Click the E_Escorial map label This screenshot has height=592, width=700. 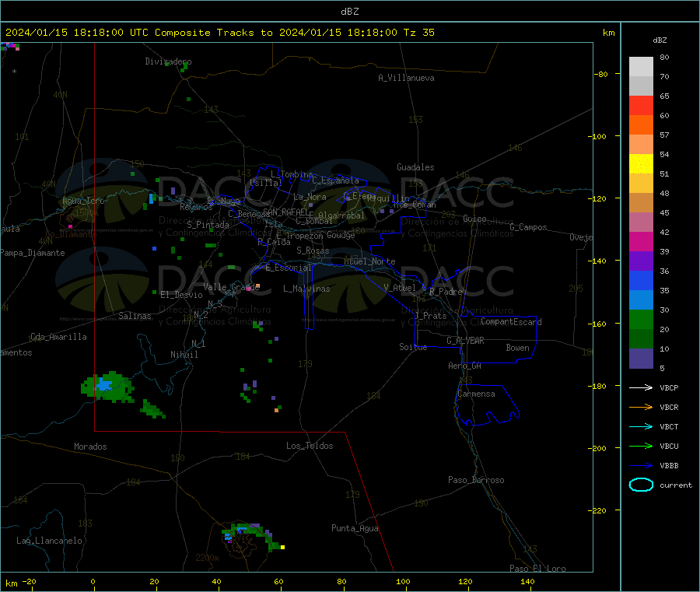(x=289, y=268)
